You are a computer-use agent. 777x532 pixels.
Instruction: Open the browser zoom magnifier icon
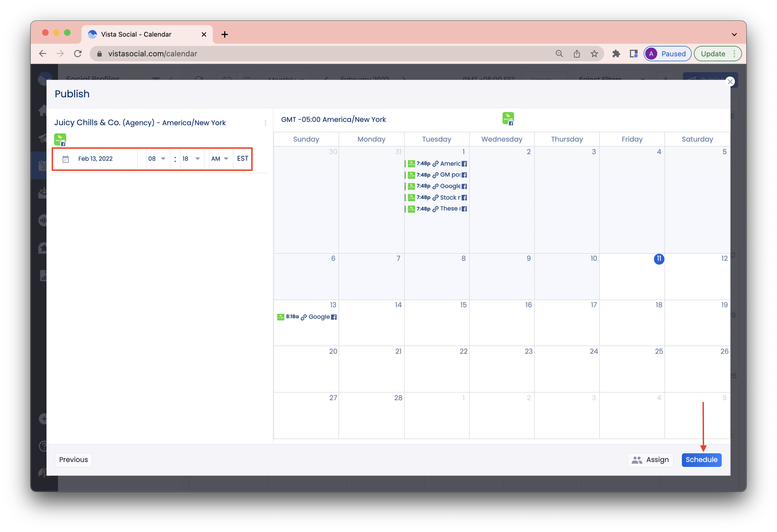pyautogui.click(x=559, y=54)
